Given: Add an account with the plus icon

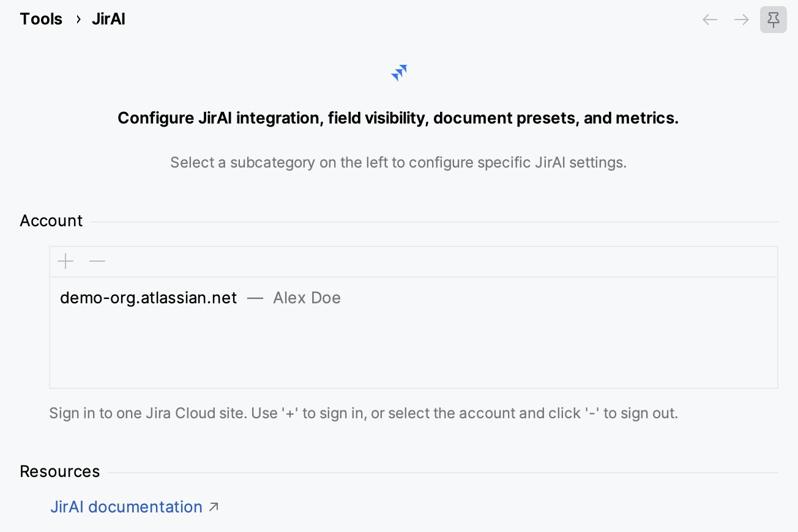Looking at the screenshot, I should click(65, 262).
